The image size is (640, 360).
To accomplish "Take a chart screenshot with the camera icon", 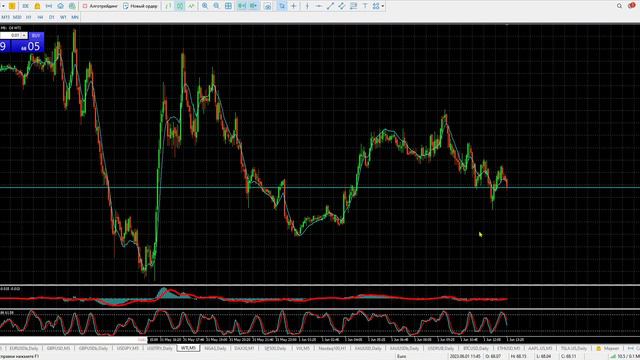I will click(x=268, y=7).
